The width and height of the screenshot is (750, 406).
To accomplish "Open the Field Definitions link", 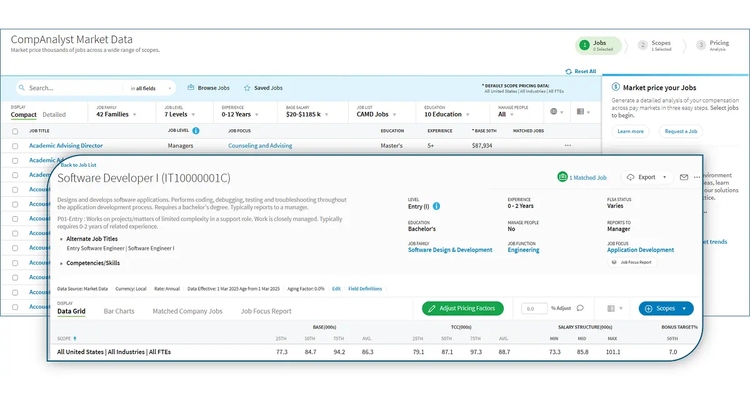I will [365, 289].
